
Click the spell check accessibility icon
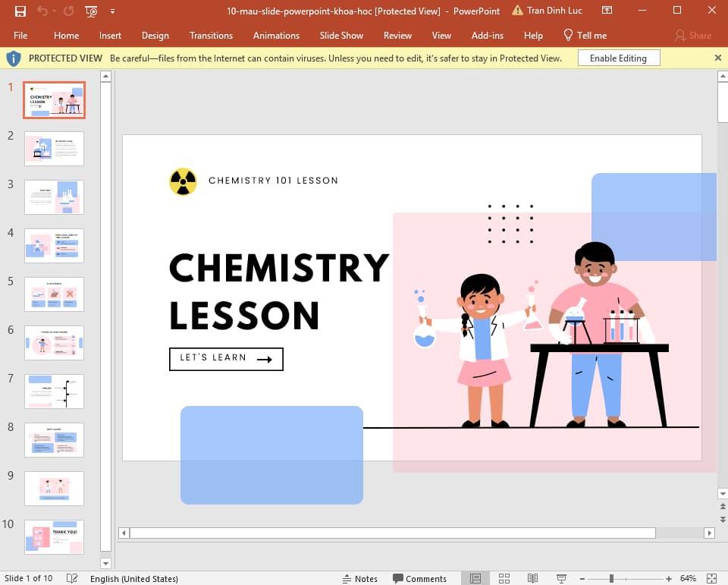(72, 578)
